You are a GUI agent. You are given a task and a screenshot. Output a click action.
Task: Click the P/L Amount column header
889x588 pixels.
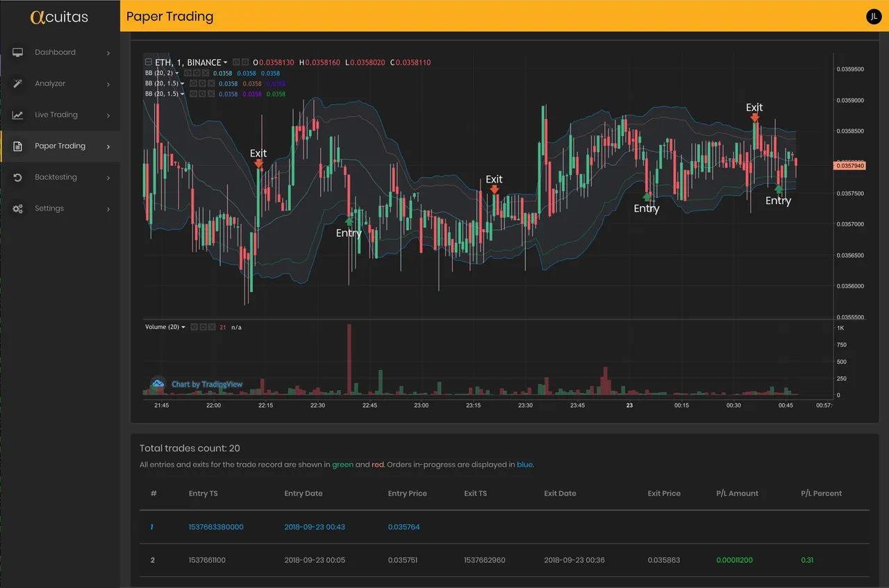[x=738, y=494]
